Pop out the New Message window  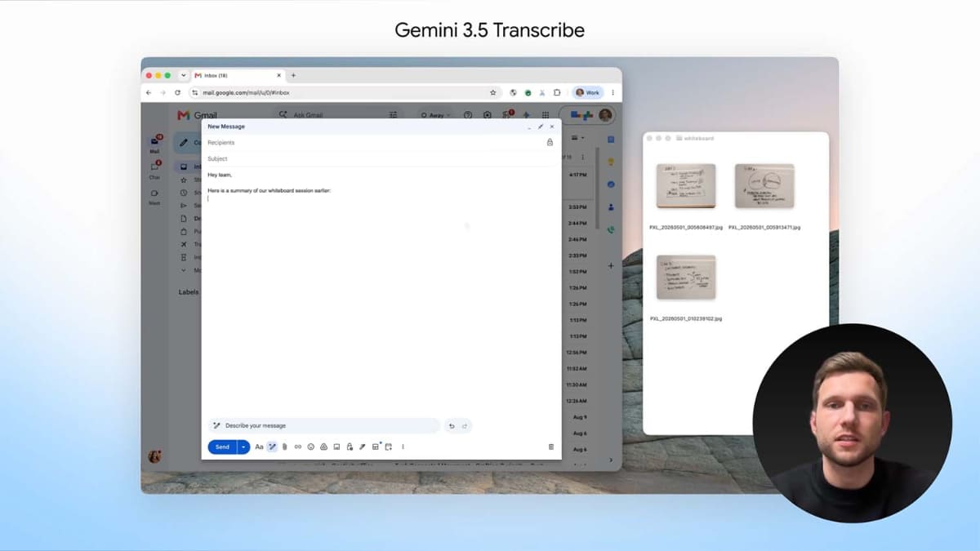click(540, 127)
